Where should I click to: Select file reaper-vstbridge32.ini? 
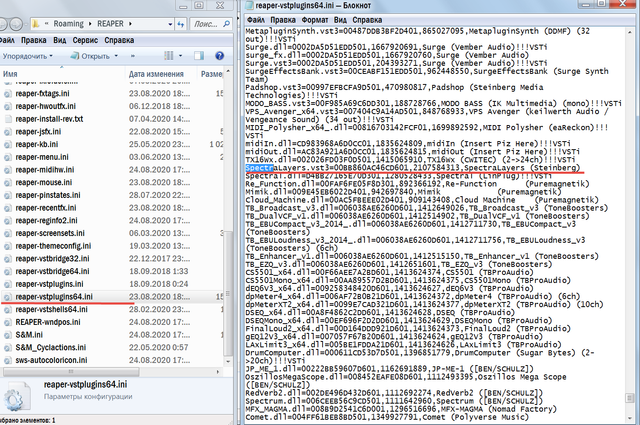52,258
